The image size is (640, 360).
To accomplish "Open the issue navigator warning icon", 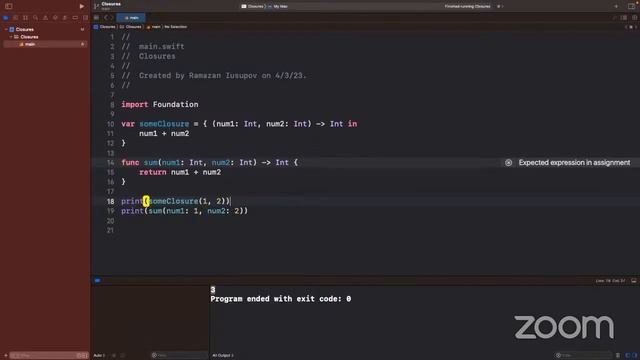I will pos(45,18).
